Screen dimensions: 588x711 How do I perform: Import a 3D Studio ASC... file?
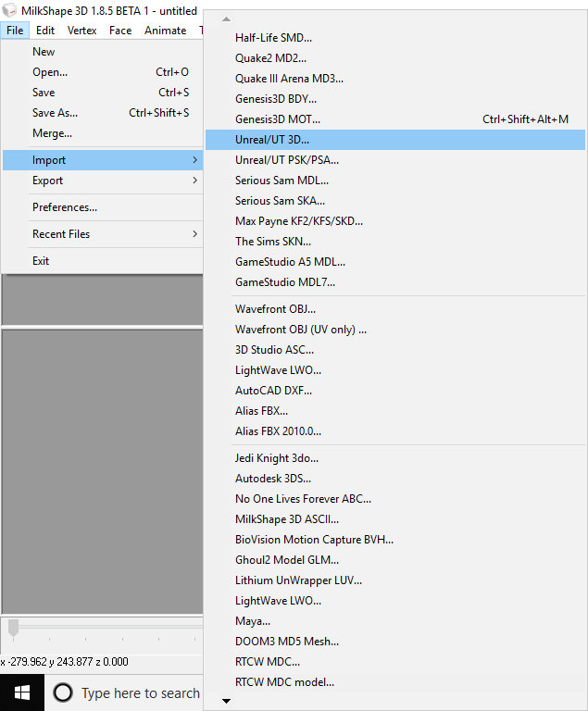pos(395,350)
